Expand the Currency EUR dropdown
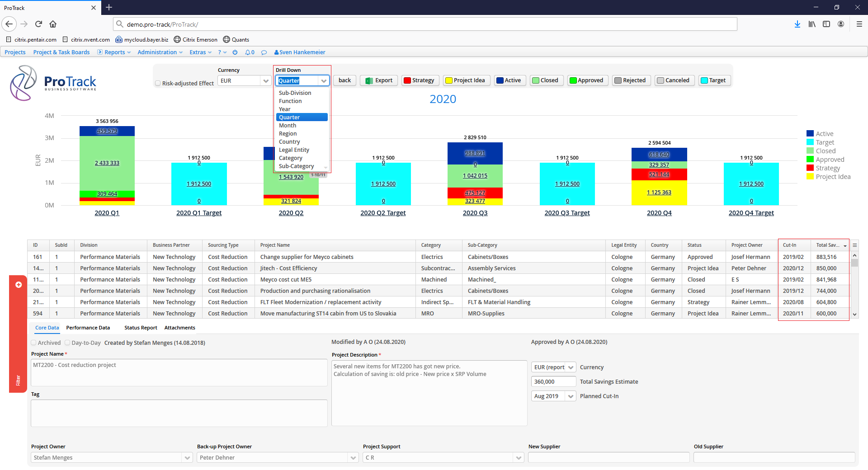Screen dimensions: 868x470 click(x=266, y=81)
